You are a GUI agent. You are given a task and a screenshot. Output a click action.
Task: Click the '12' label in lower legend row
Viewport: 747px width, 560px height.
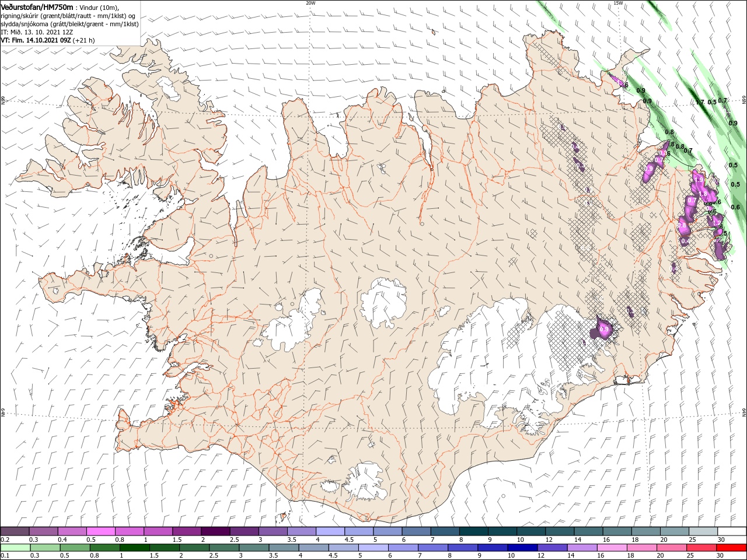(541, 556)
